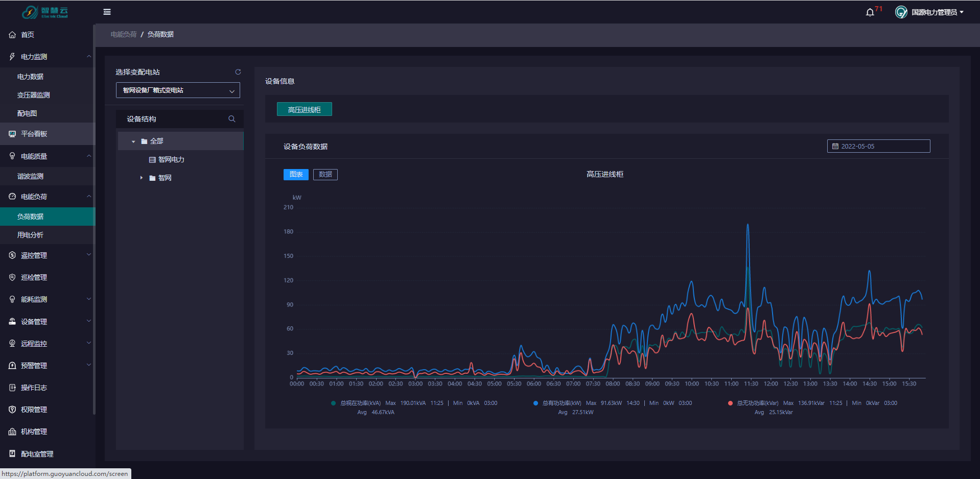Toggle 总有功功率(kW) legend series
980x479 pixels.
click(x=612, y=408)
